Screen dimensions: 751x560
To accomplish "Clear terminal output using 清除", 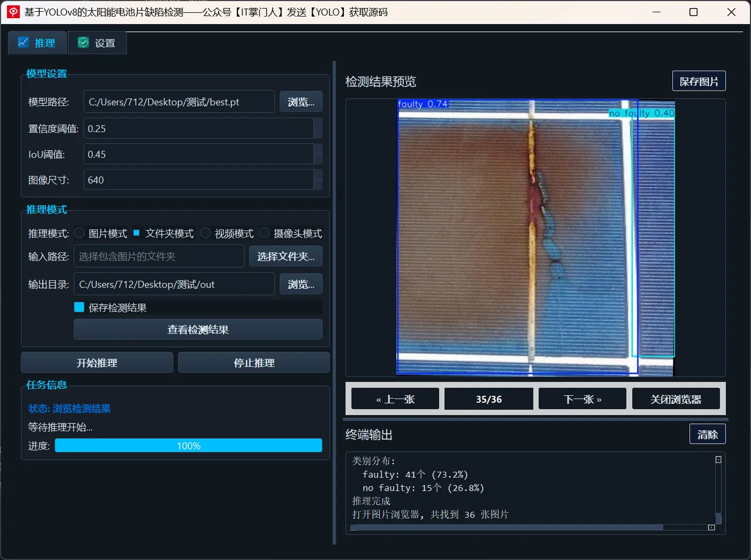I will pyautogui.click(x=707, y=433).
